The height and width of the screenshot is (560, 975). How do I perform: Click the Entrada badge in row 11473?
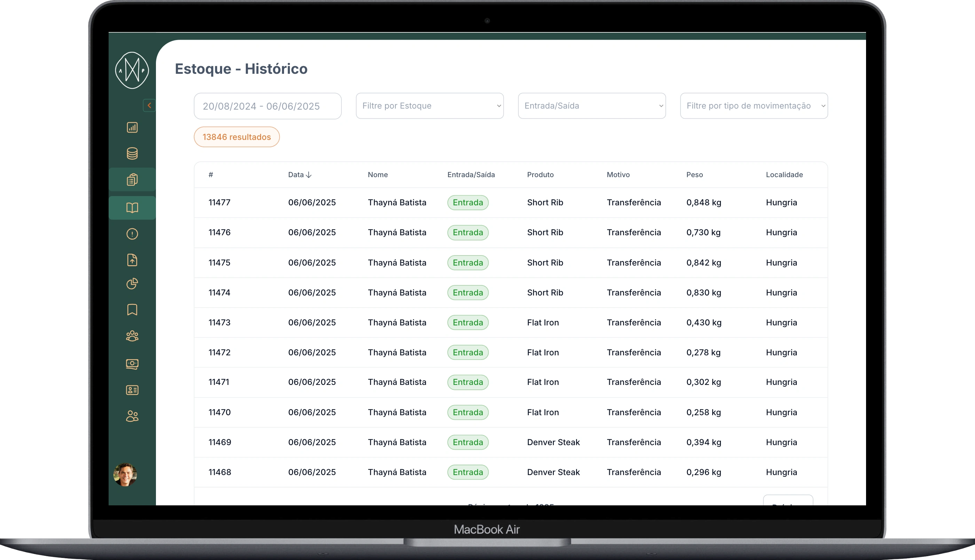468,323
